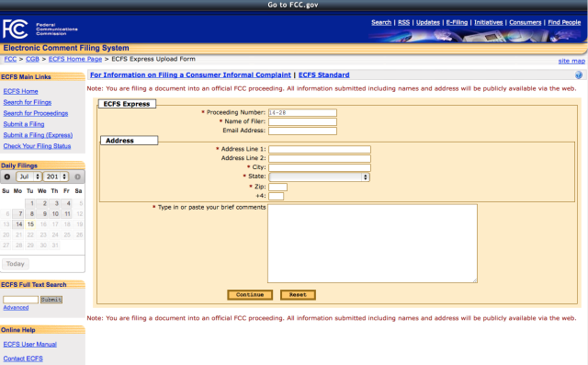Open ECFS Home sidebar link

coord(20,91)
